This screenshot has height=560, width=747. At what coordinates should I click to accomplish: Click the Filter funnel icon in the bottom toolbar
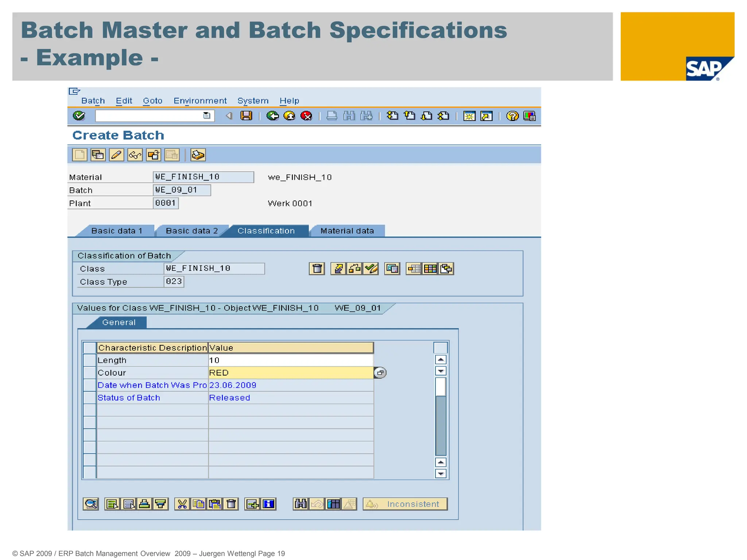(160, 504)
